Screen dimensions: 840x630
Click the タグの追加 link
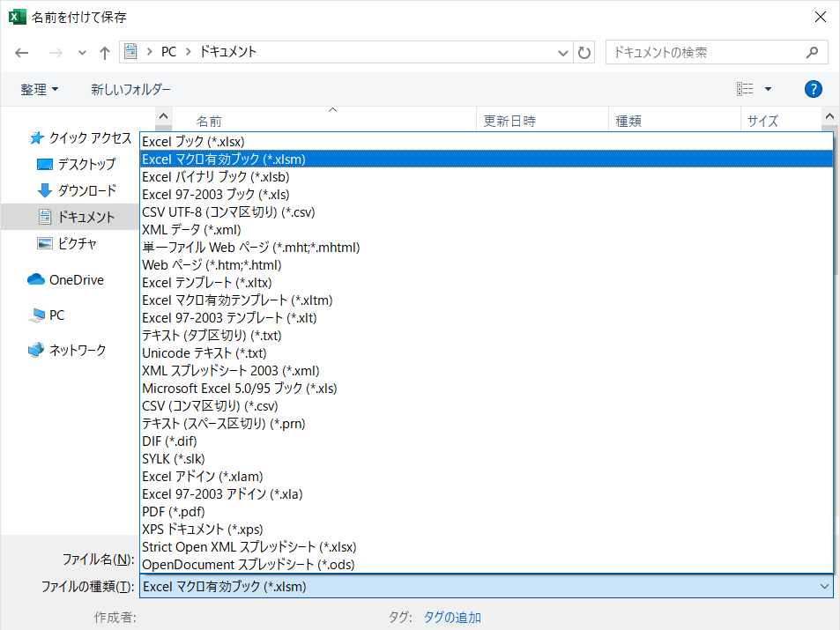point(452,618)
